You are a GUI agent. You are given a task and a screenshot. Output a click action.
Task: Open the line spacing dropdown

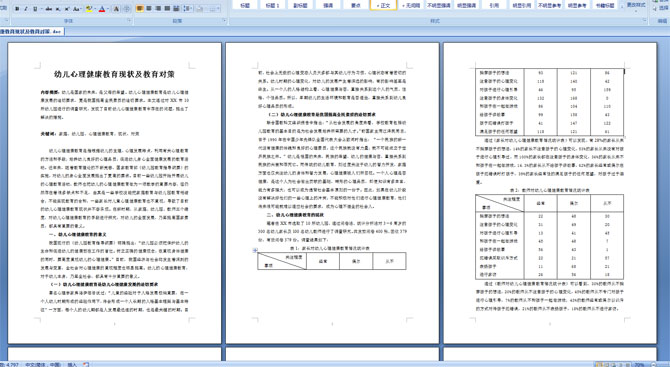[188, 8]
